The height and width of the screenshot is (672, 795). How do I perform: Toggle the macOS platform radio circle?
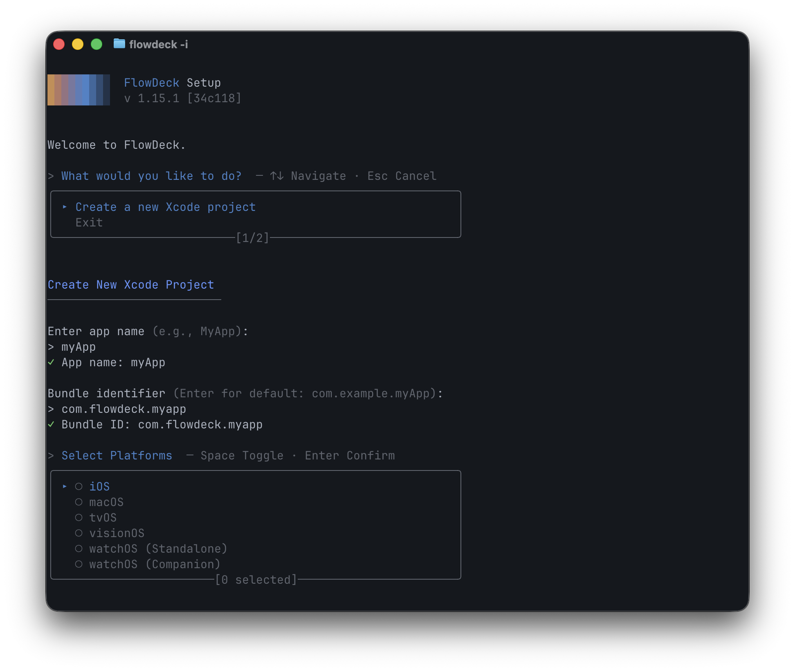[x=79, y=502]
